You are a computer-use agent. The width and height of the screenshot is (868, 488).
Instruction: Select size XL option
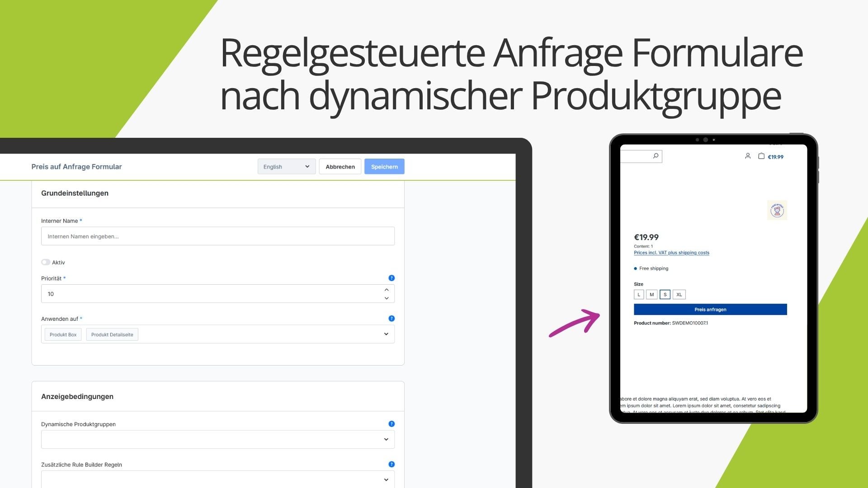[679, 295]
